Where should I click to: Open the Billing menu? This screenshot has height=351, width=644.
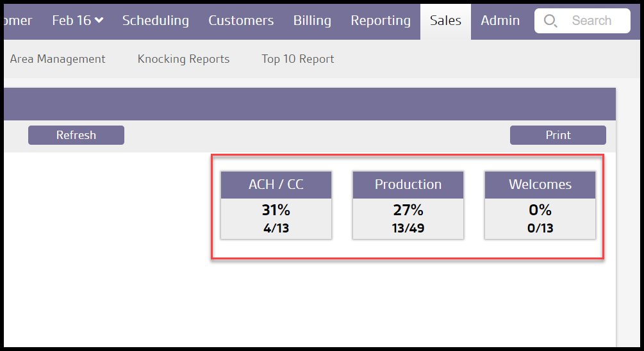[312, 20]
